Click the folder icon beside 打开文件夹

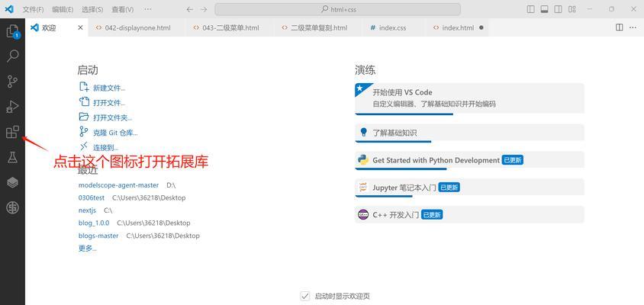pos(84,117)
